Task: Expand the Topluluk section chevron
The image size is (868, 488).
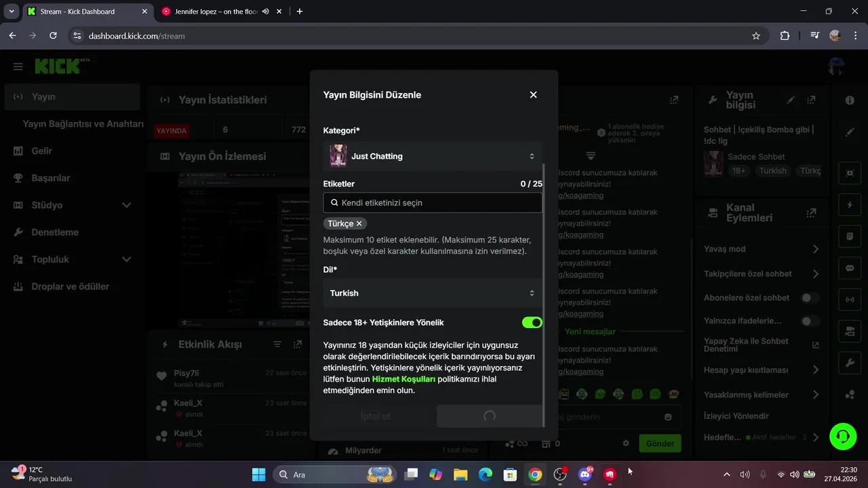Action: tap(126, 260)
